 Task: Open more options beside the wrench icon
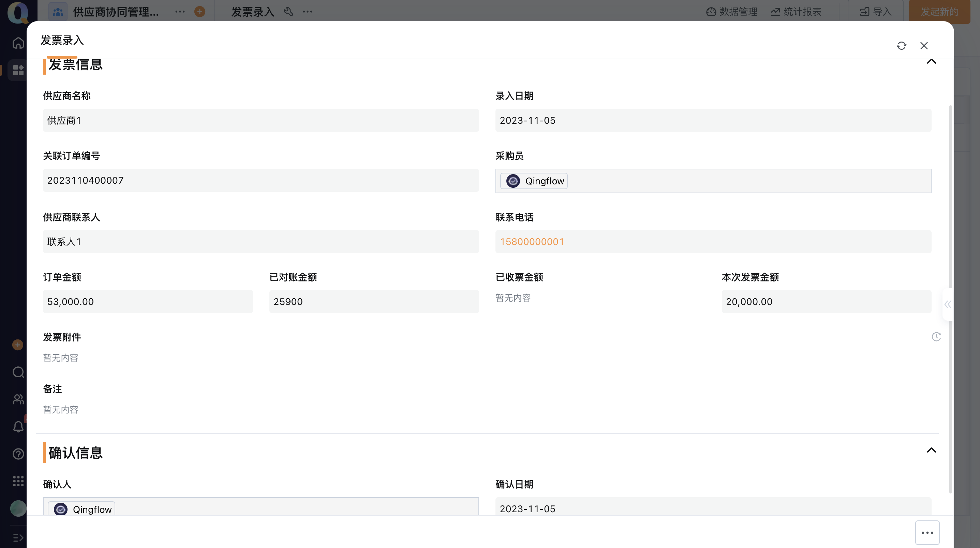[307, 12]
